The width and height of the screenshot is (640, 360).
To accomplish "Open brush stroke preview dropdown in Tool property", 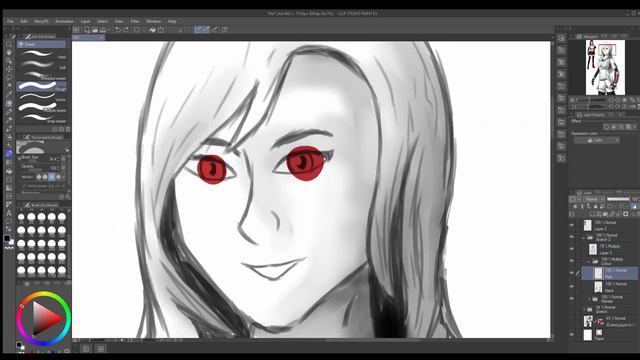I will pyautogui.click(x=67, y=150).
